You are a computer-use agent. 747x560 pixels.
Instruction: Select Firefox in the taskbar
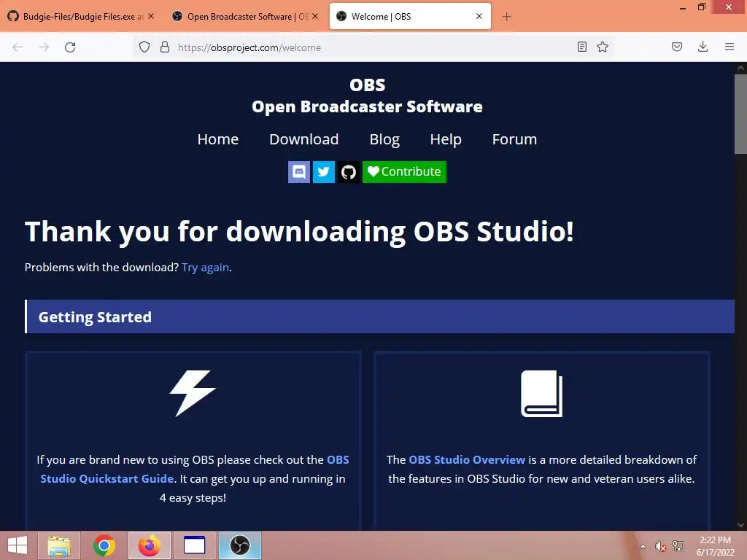coord(149,545)
